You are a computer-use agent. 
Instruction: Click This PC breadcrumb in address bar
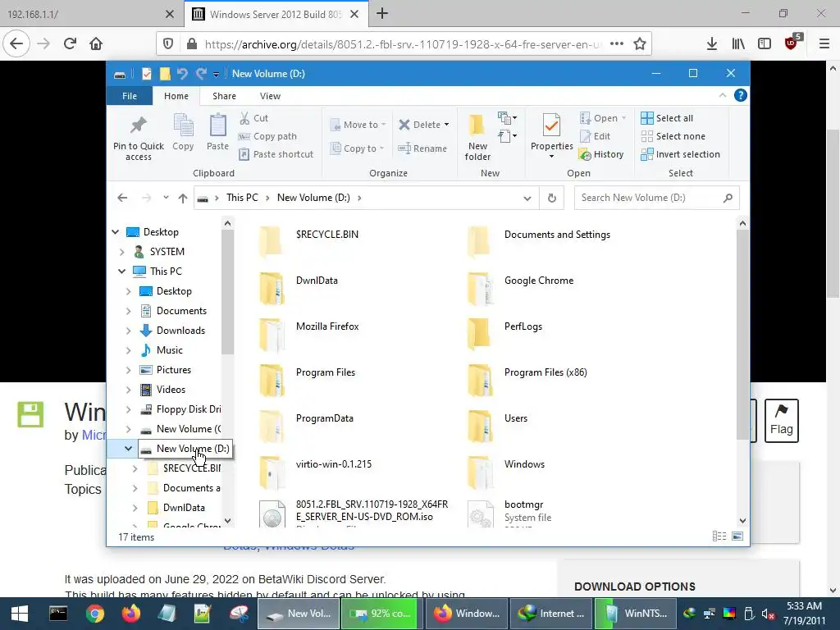coord(242,198)
